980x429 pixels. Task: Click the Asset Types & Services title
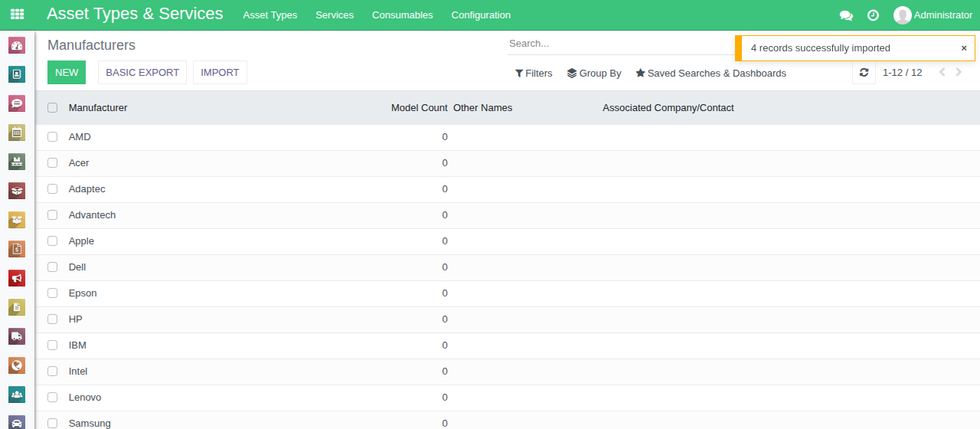135,14
